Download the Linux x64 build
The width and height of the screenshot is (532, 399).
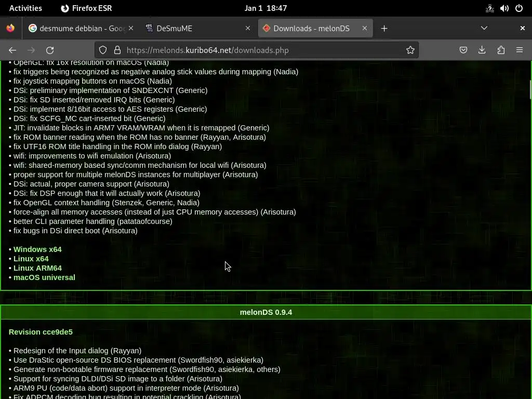point(31,259)
